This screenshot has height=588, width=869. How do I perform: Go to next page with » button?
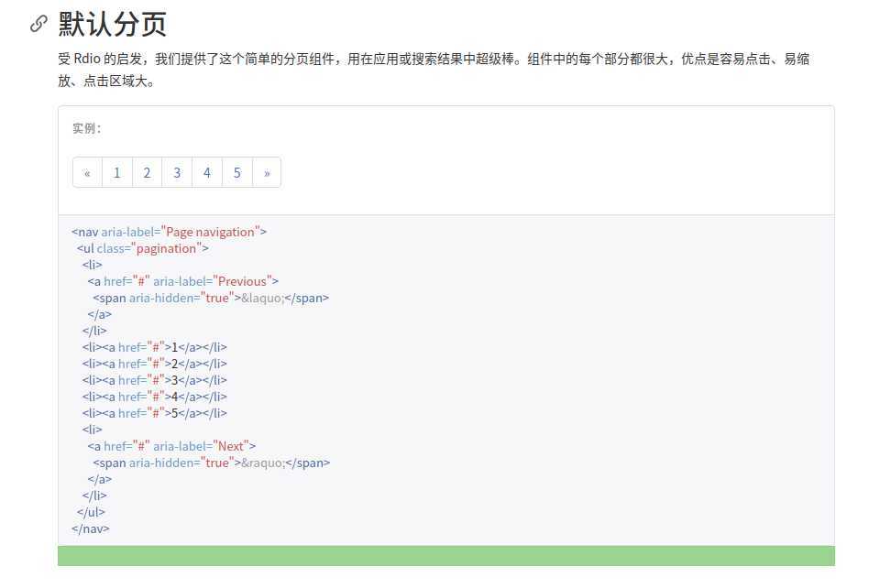pos(267,173)
